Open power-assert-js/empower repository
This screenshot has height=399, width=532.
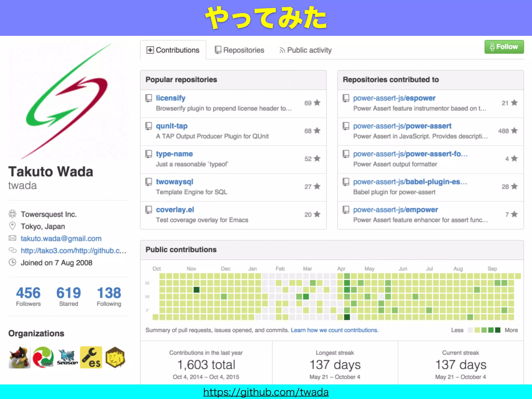pos(395,210)
